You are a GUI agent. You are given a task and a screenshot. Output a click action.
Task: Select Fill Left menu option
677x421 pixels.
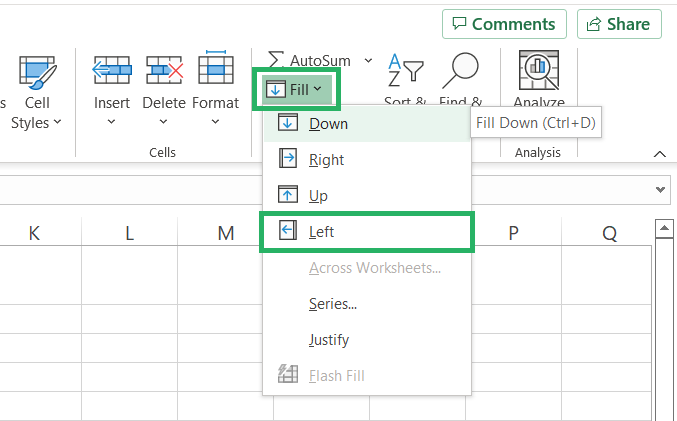click(322, 232)
